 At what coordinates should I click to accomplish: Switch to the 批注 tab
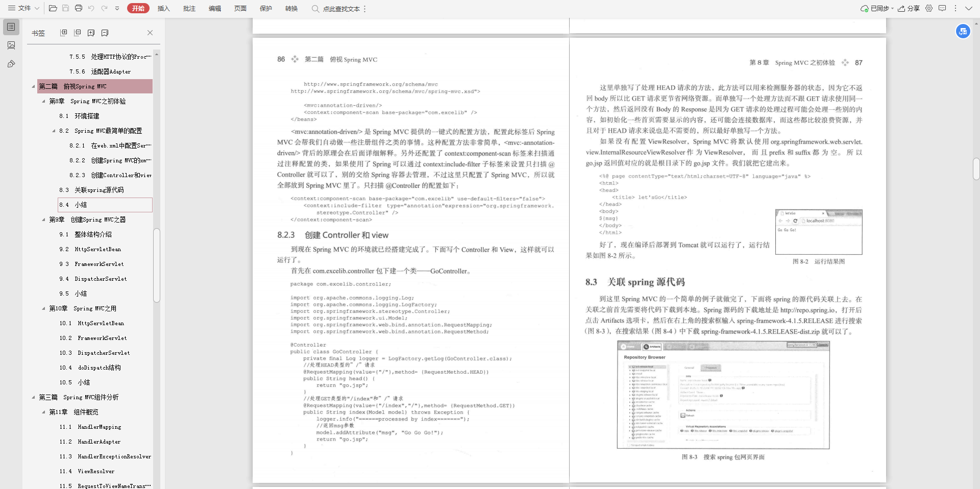[x=189, y=9]
